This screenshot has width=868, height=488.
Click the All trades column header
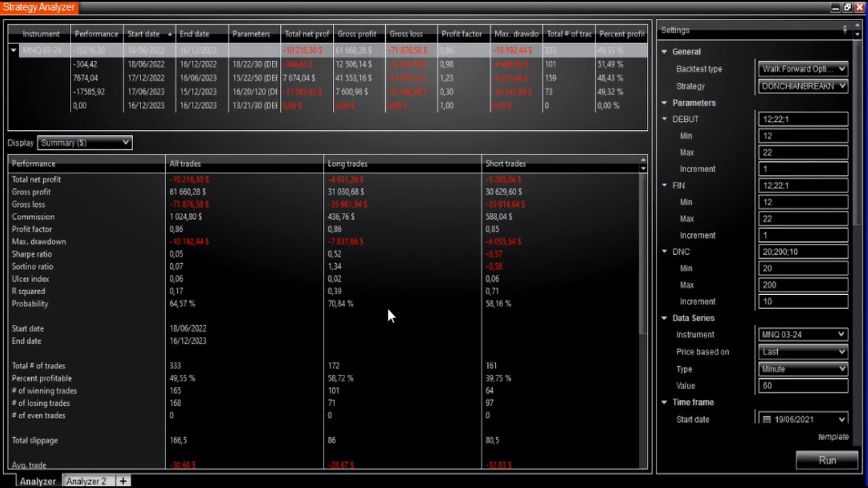[x=244, y=163]
